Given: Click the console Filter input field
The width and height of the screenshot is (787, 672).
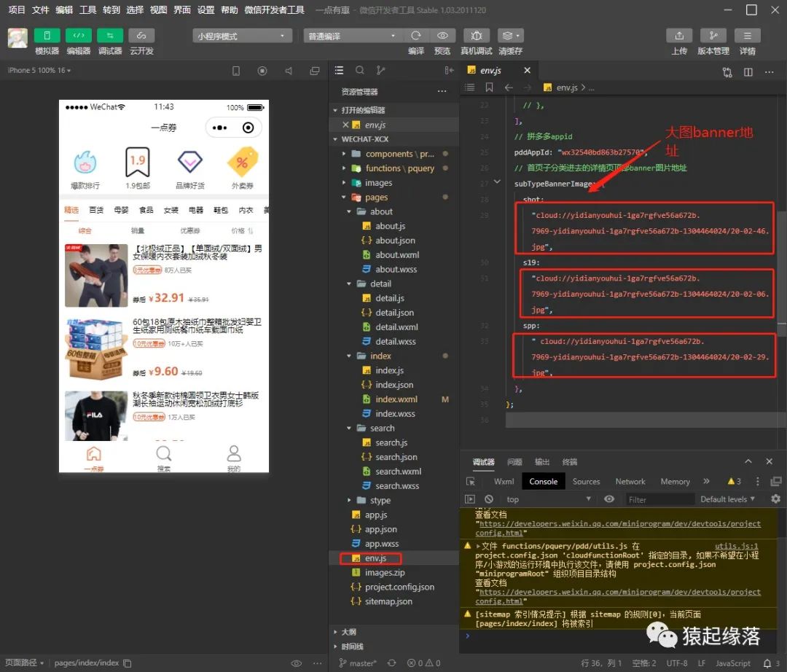Looking at the screenshot, I should tap(659, 499).
